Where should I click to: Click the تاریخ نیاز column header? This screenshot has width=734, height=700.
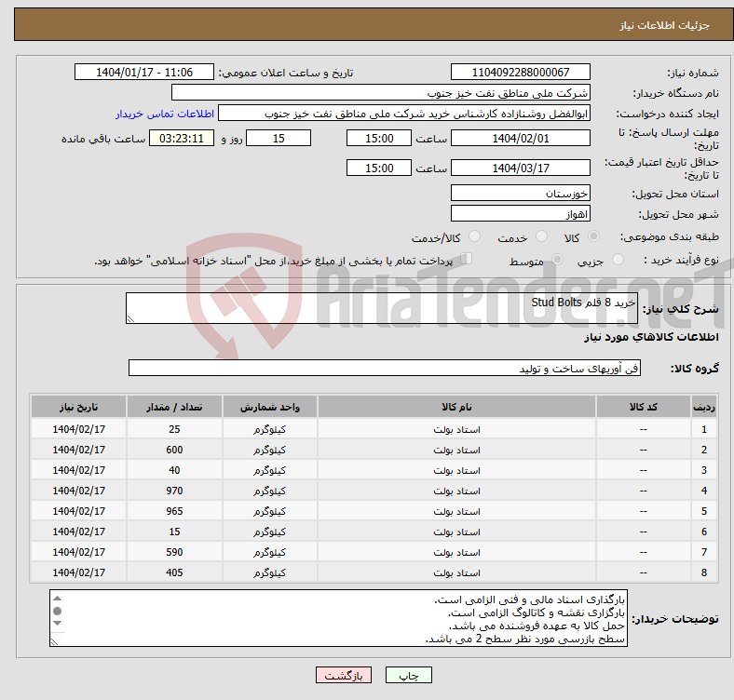click(x=79, y=408)
